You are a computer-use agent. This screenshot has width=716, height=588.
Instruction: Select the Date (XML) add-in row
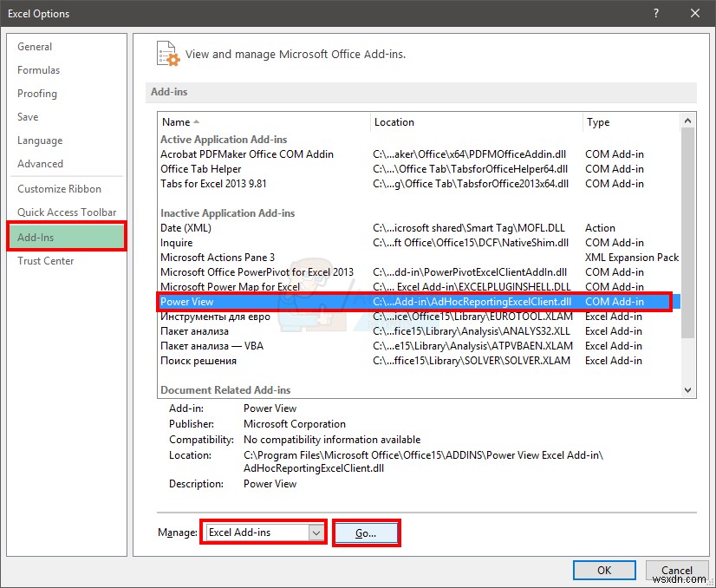[419, 227]
